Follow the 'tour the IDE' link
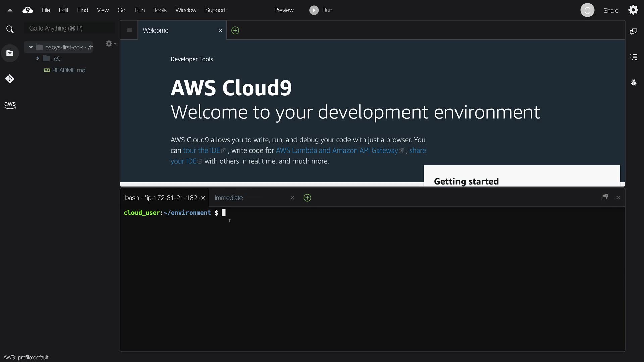The width and height of the screenshot is (644, 362). click(x=202, y=150)
